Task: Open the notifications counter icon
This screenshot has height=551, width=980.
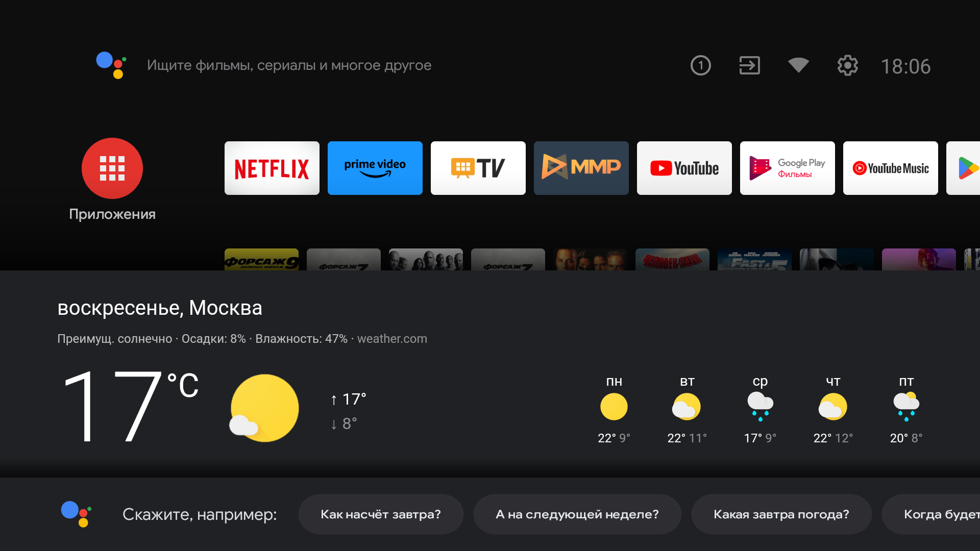Action: coord(700,65)
